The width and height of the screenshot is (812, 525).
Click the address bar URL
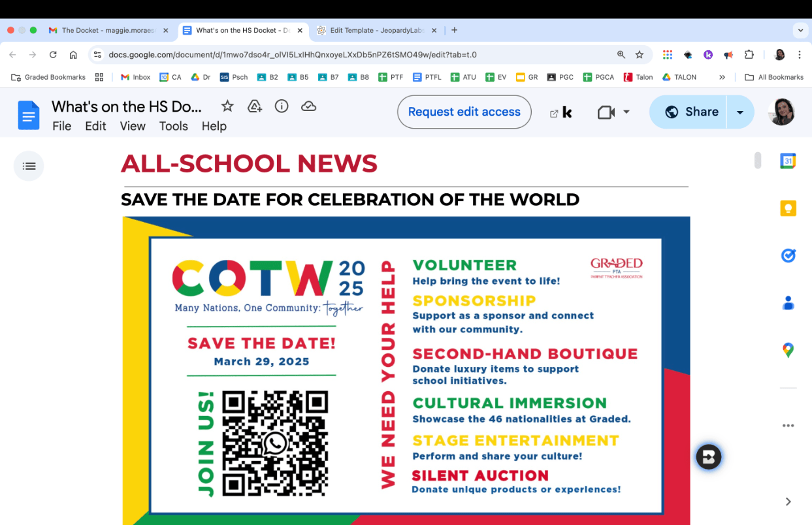pyautogui.click(x=293, y=55)
